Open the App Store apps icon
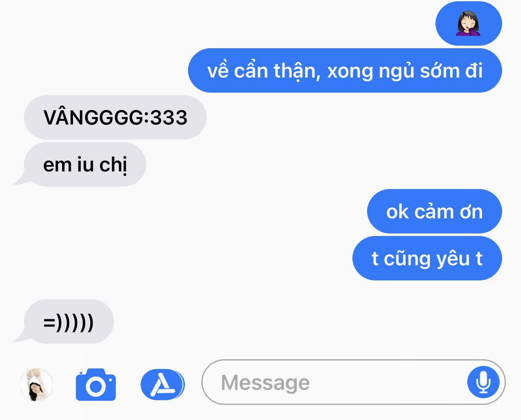 [x=162, y=384]
